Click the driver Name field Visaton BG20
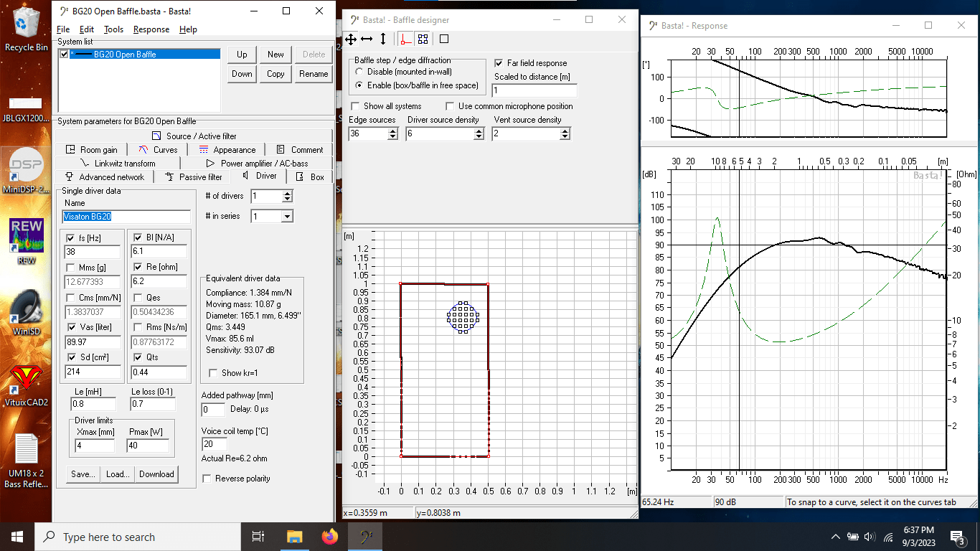Viewport: 980px width, 551px height. coord(126,216)
